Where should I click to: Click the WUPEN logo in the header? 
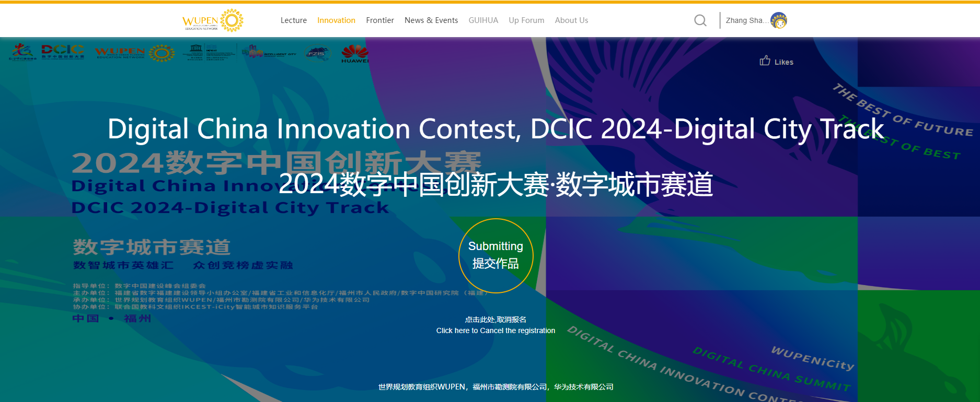(212, 20)
